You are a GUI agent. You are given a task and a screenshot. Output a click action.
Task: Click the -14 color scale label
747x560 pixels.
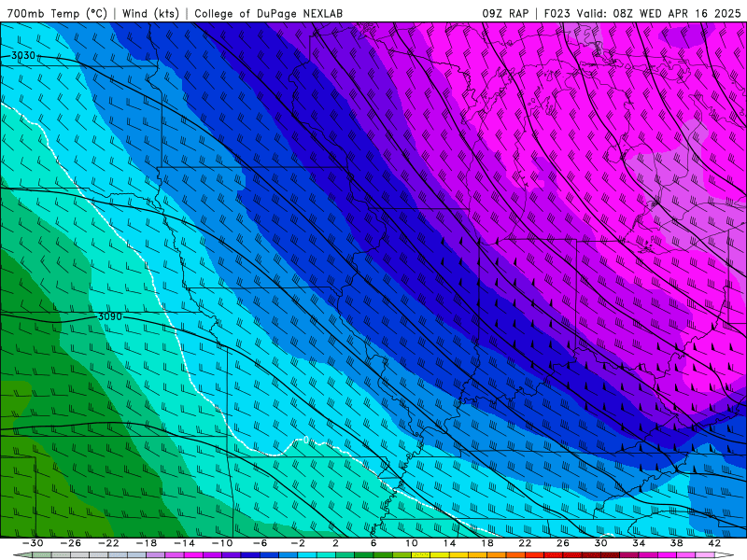click(184, 543)
